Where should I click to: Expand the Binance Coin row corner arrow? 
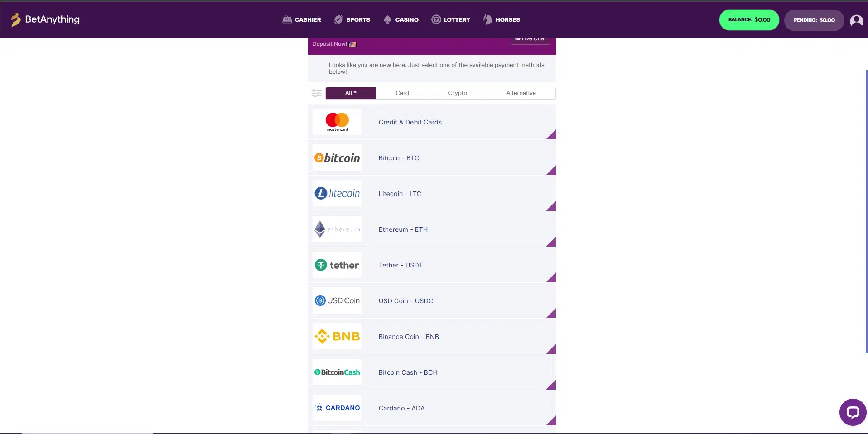pos(552,350)
